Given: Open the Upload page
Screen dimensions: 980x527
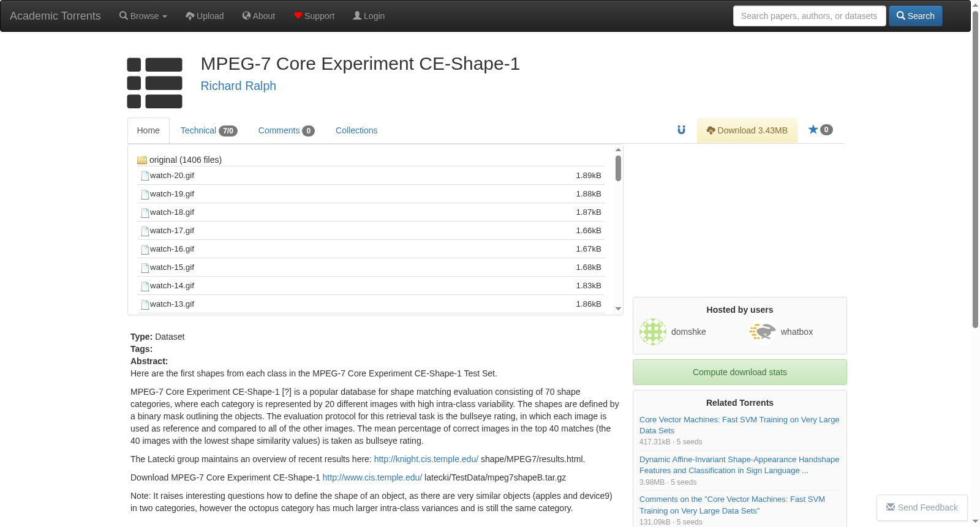Looking at the screenshot, I should coord(205,16).
